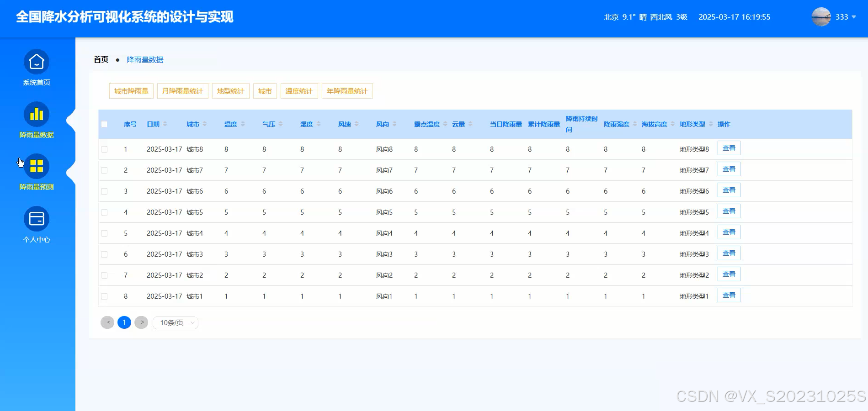Check the row for 城市6
This screenshot has height=411, width=868.
tap(104, 191)
